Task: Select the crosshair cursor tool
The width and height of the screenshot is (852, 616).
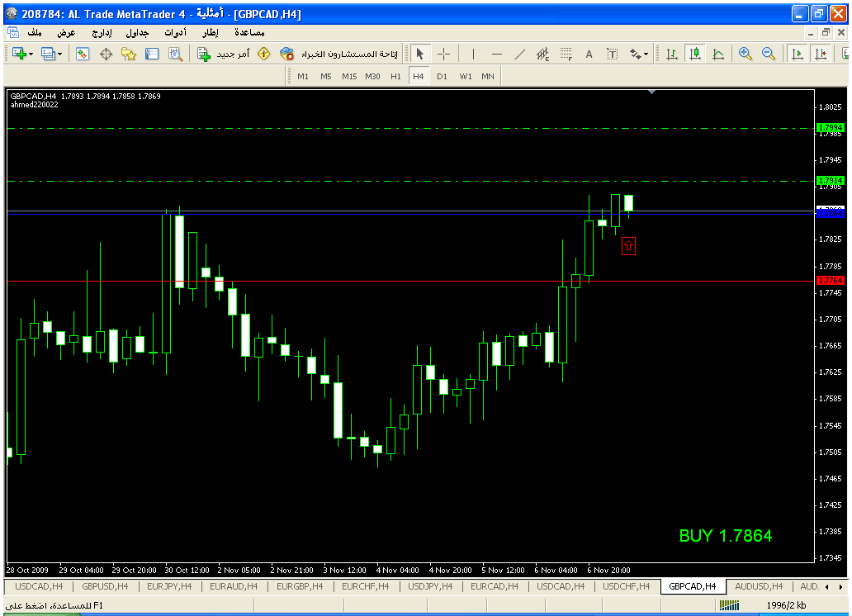Action: (443, 54)
